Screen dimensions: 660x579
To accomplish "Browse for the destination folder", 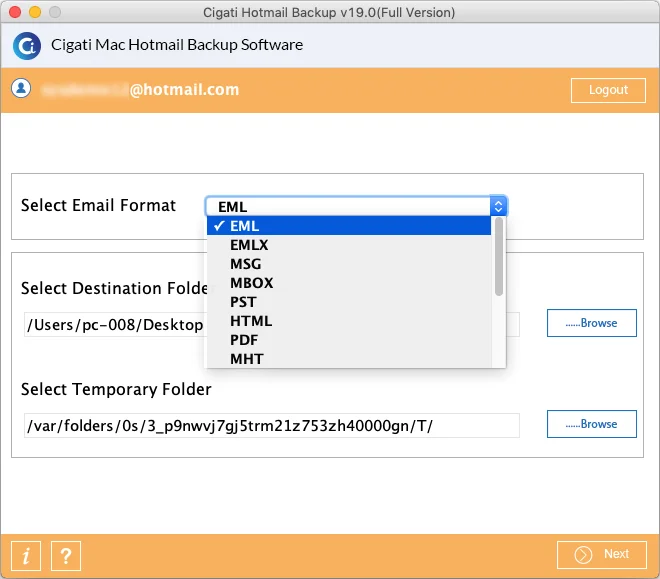I will [591, 323].
